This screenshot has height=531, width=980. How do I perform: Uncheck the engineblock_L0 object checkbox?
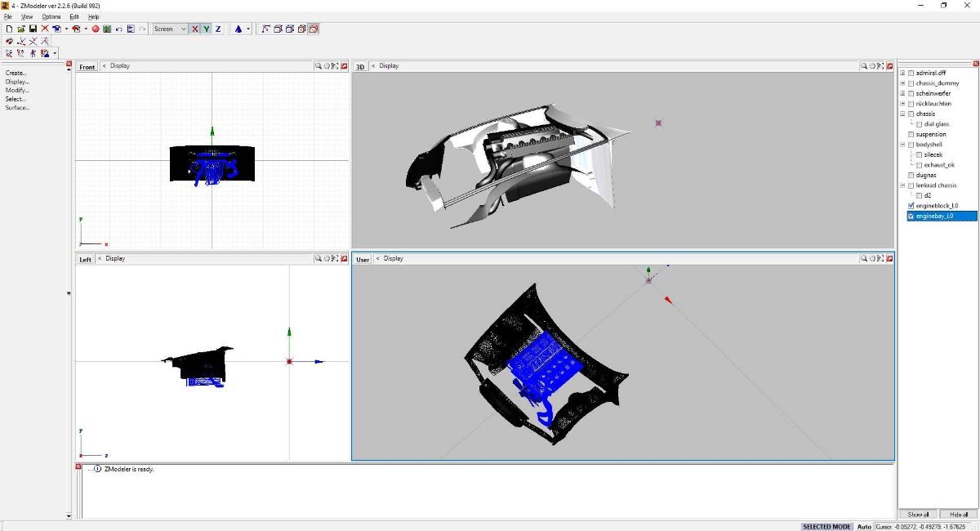(x=911, y=206)
